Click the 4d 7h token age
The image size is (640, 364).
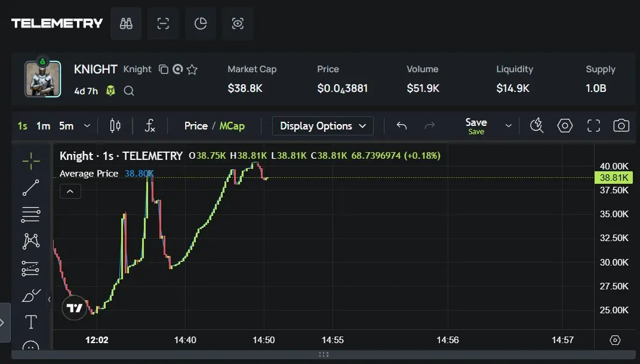coord(86,91)
